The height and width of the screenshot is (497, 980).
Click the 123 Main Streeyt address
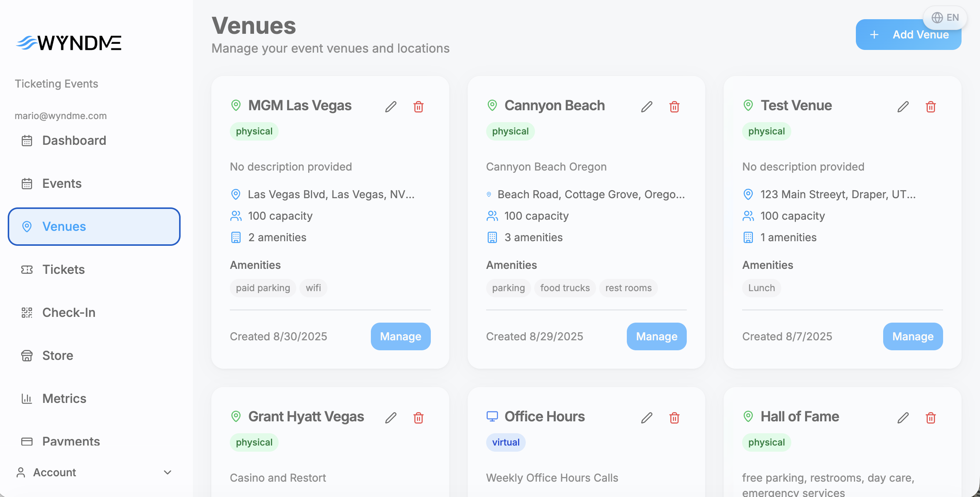click(x=838, y=194)
